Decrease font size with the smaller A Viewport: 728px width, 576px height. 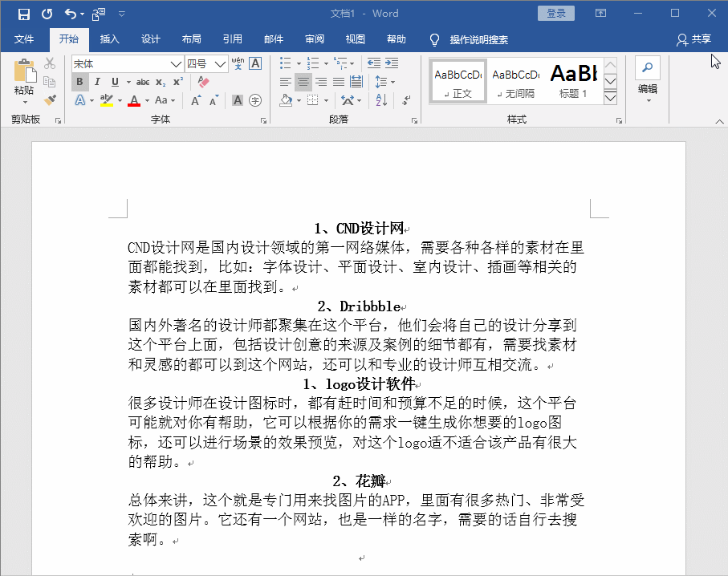pyautogui.click(x=214, y=100)
